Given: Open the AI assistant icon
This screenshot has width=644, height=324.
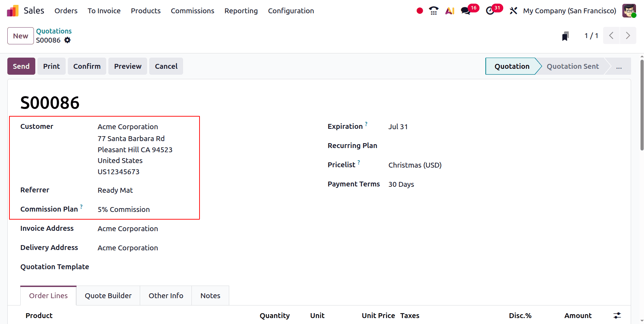Looking at the screenshot, I should 450,11.
